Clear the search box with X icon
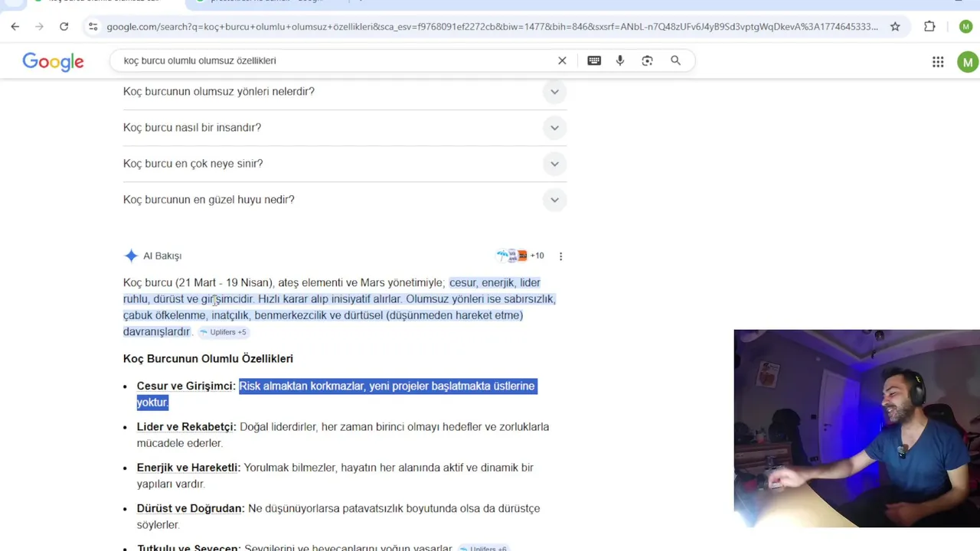The height and width of the screenshot is (551, 980). point(562,60)
